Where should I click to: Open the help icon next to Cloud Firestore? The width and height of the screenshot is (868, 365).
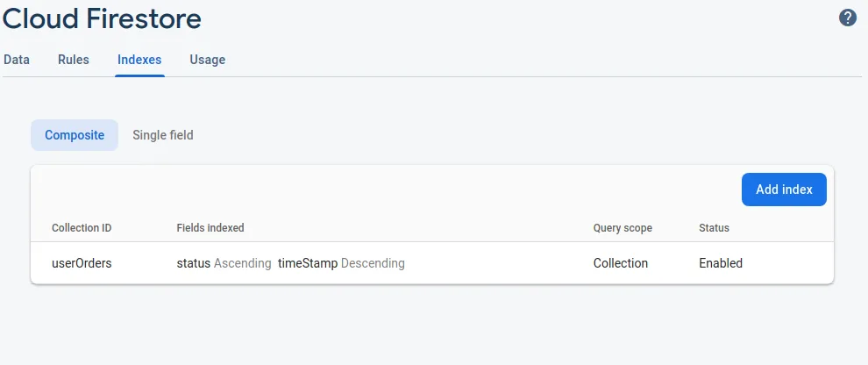(x=848, y=18)
